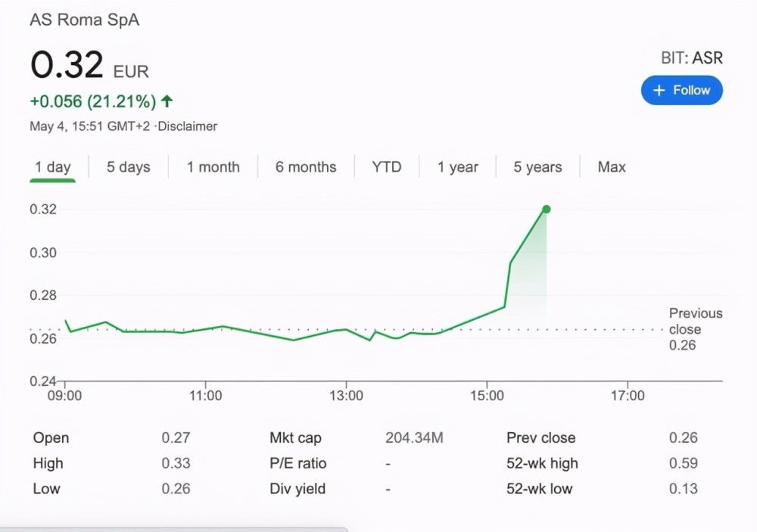This screenshot has height=532, width=757.
Task: Select the Max range tab
Action: pyautogui.click(x=612, y=167)
